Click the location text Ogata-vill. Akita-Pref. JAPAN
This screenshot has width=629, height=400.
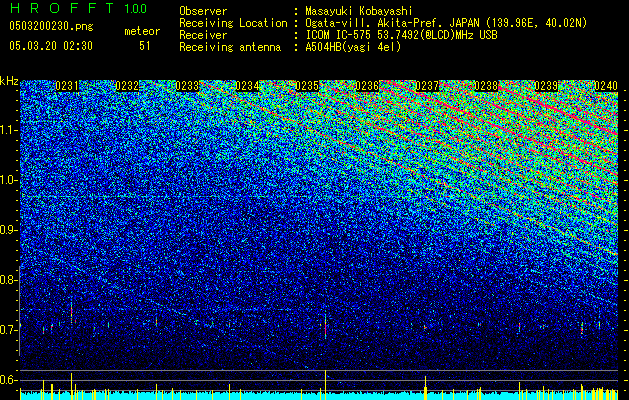[392, 23]
